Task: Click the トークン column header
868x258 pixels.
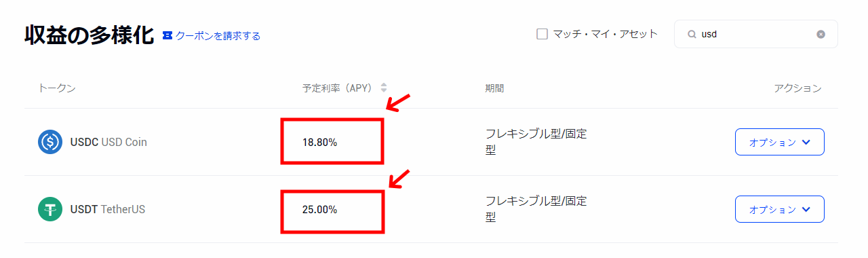Action: (57, 88)
